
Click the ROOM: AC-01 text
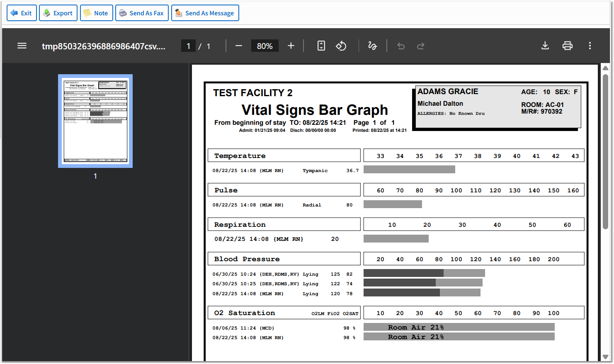(x=542, y=105)
